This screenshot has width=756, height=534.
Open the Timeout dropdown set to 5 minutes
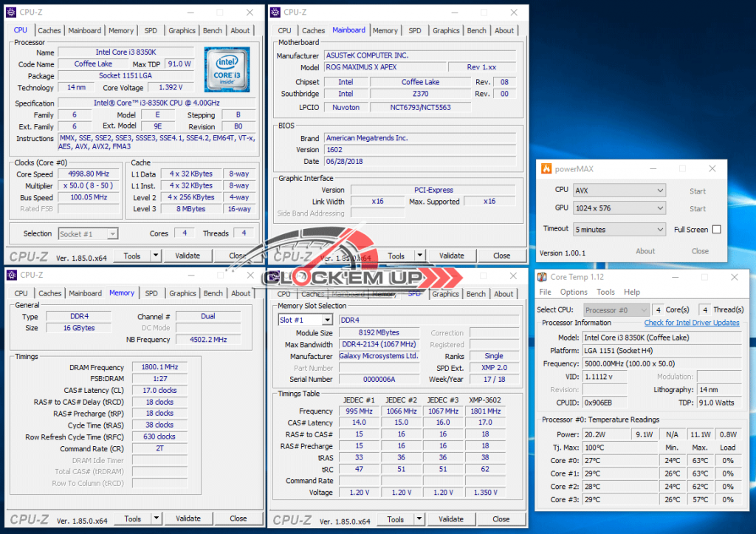coord(619,230)
